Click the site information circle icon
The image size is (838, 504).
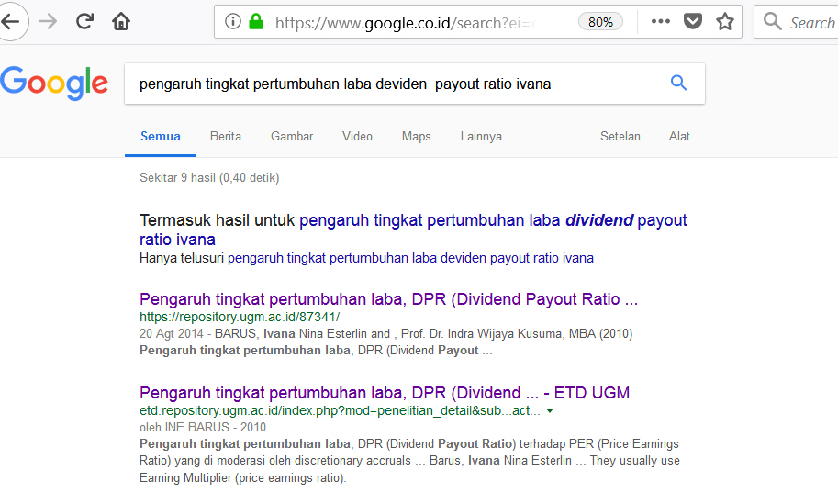click(233, 22)
